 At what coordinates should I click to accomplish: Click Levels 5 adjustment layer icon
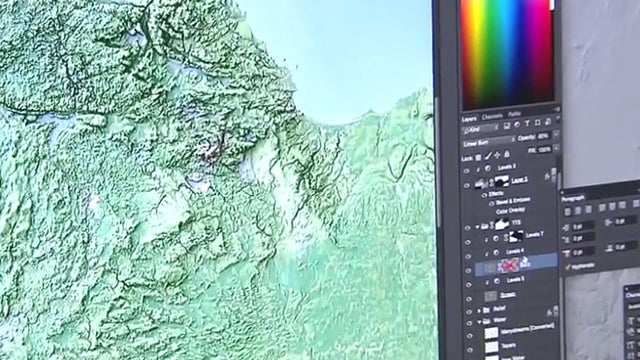pyautogui.click(x=496, y=281)
